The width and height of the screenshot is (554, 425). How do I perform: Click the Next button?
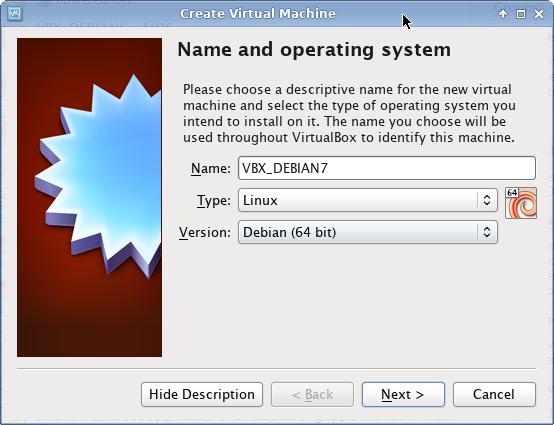coord(403,394)
